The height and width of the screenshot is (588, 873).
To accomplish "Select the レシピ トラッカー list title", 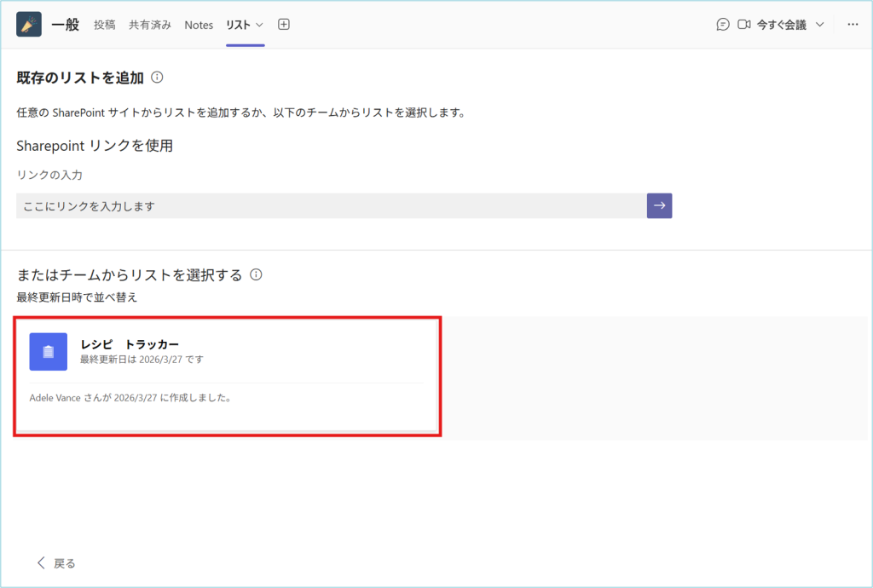I will [x=130, y=344].
